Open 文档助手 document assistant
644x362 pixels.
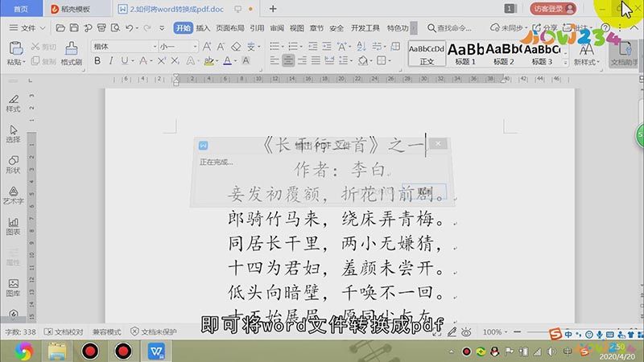click(x=625, y=53)
